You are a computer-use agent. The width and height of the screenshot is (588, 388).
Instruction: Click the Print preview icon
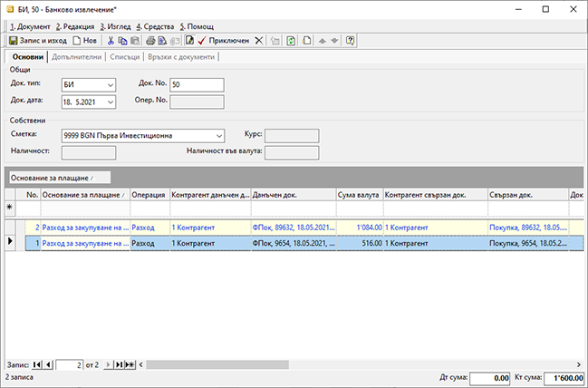[x=162, y=41]
